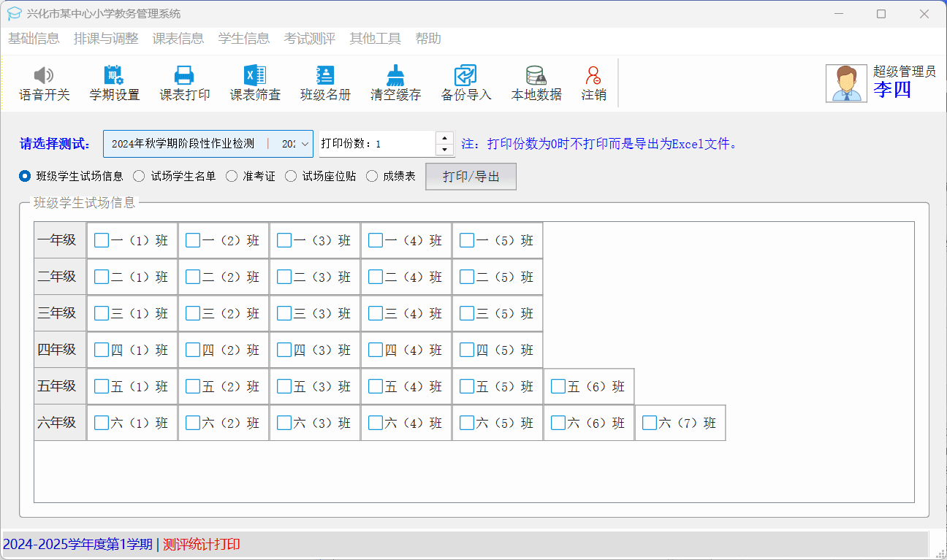Click the 李四 user avatar picture
This screenshot has height=560, width=947.
pyautogui.click(x=846, y=83)
